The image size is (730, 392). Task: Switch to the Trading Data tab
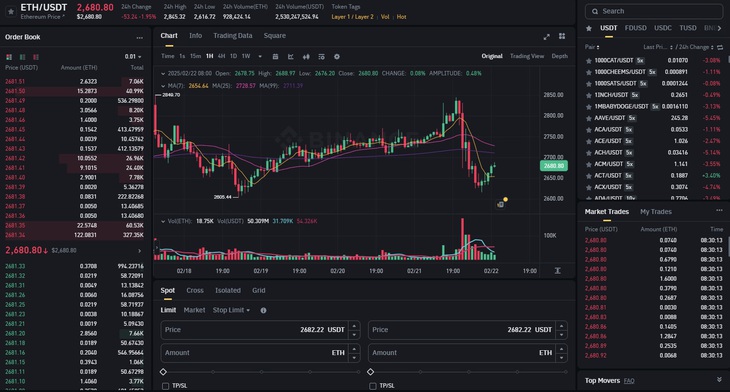point(233,36)
